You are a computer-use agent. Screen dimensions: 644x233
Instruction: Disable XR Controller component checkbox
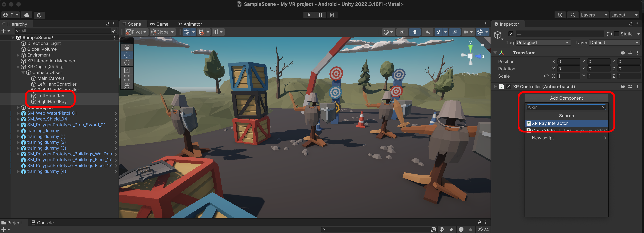(x=508, y=87)
